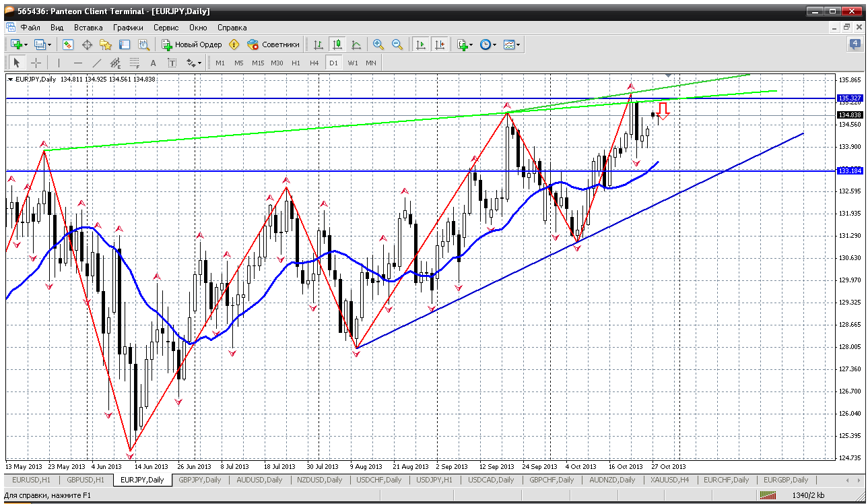Image resolution: width=868 pixels, height=504 pixels.
Task: Open the Data Window crosshair icon
Action: click(x=87, y=44)
